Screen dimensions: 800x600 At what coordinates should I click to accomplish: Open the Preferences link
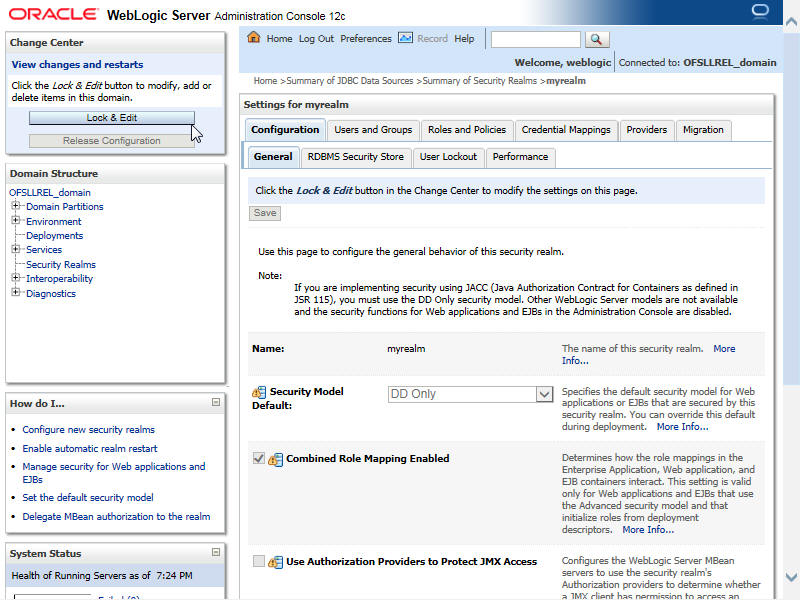point(366,39)
